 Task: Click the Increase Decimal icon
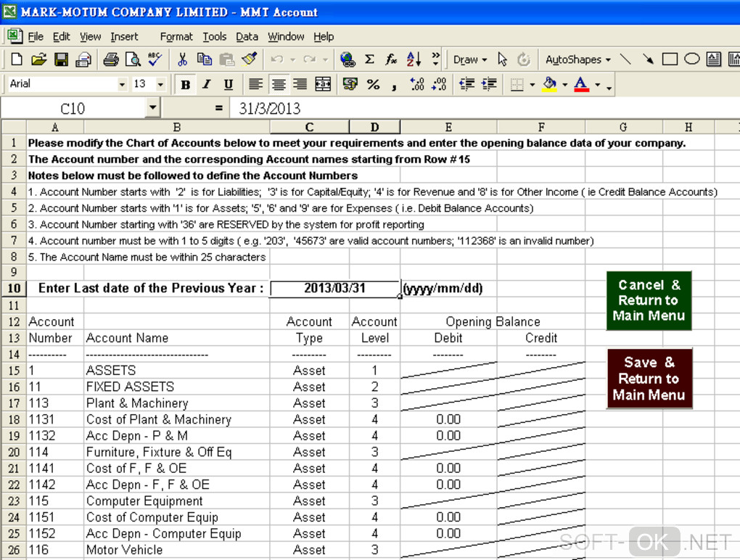(416, 84)
